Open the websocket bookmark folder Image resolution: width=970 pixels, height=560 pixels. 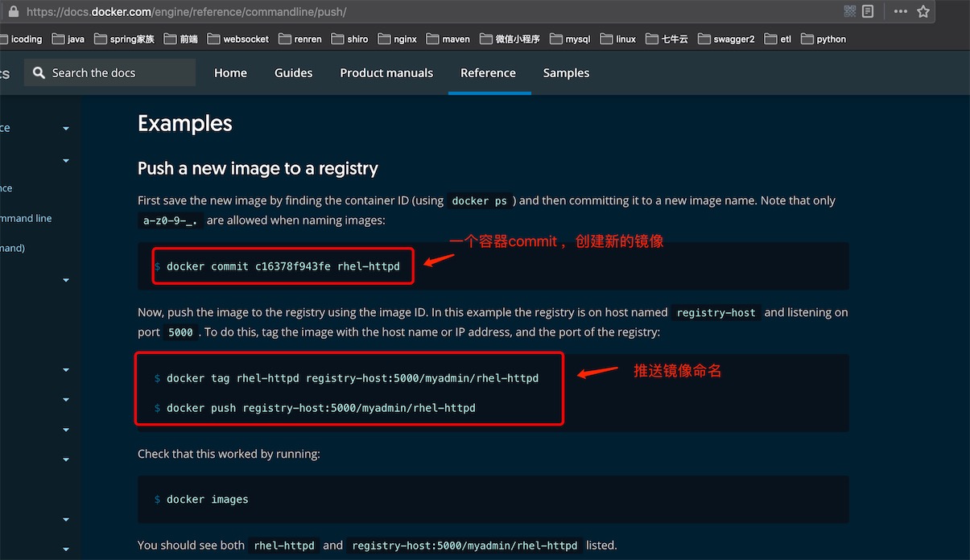[x=237, y=39]
